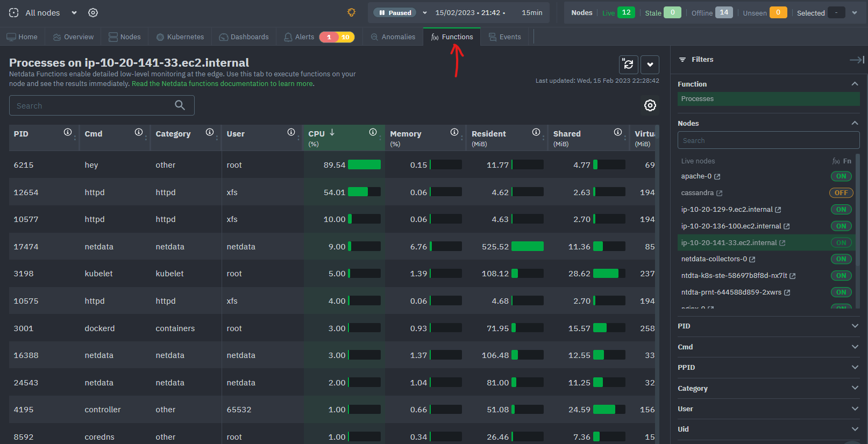
Task: Click the refresh functions data icon
Action: (628, 65)
